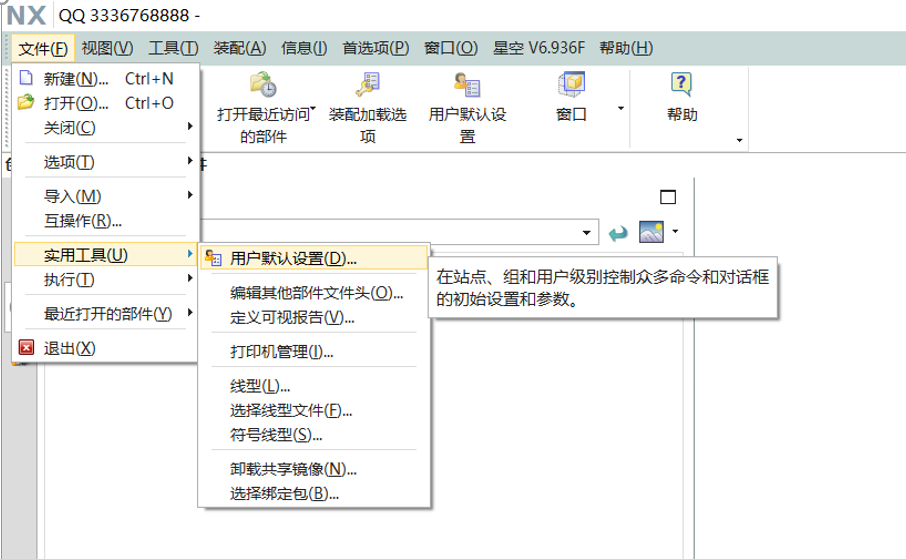Open the 星空 V6.936F menu

[x=539, y=48]
